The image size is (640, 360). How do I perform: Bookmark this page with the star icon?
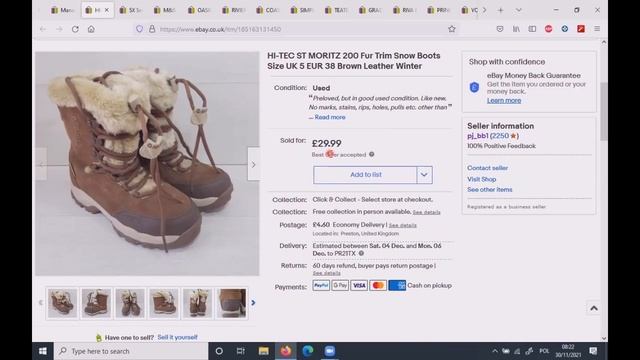[451, 29]
